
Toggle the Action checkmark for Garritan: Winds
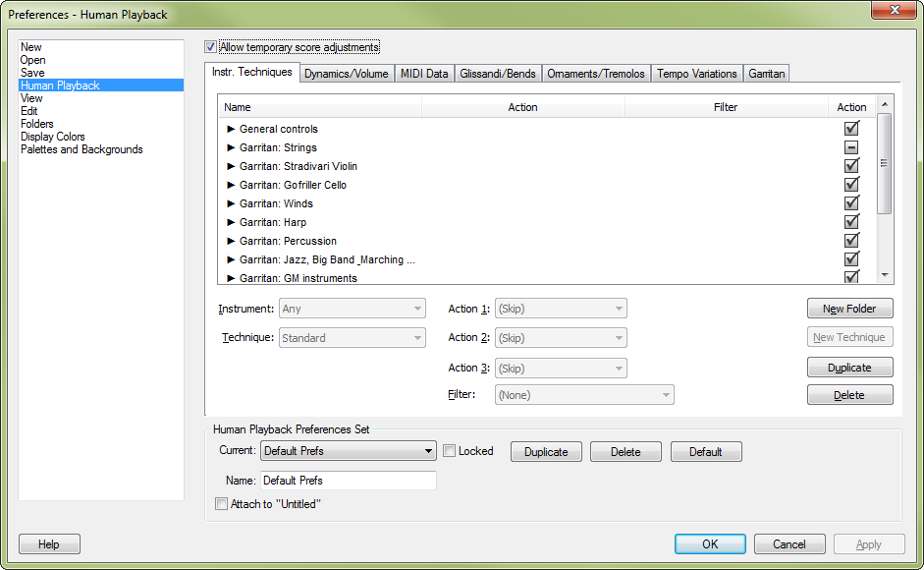[x=851, y=202]
